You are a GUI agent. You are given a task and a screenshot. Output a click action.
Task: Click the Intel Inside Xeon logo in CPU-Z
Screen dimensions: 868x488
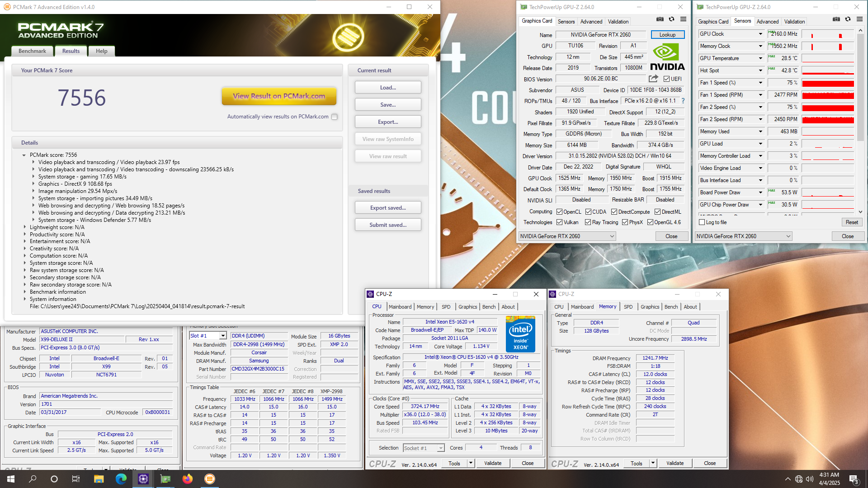click(520, 334)
